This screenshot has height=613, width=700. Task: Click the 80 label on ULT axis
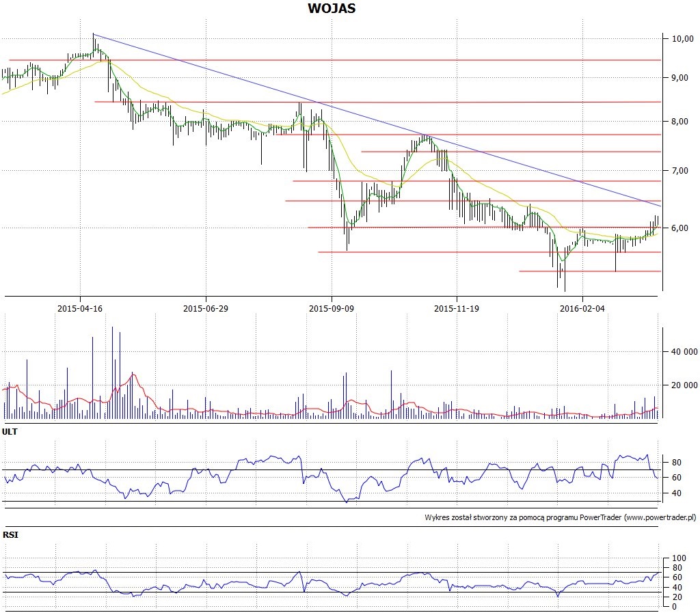point(676,463)
